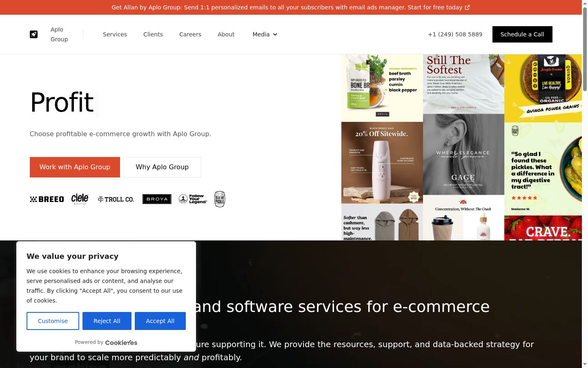Open the CRAVE strawberry ad thumbnail

pos(543,228)
